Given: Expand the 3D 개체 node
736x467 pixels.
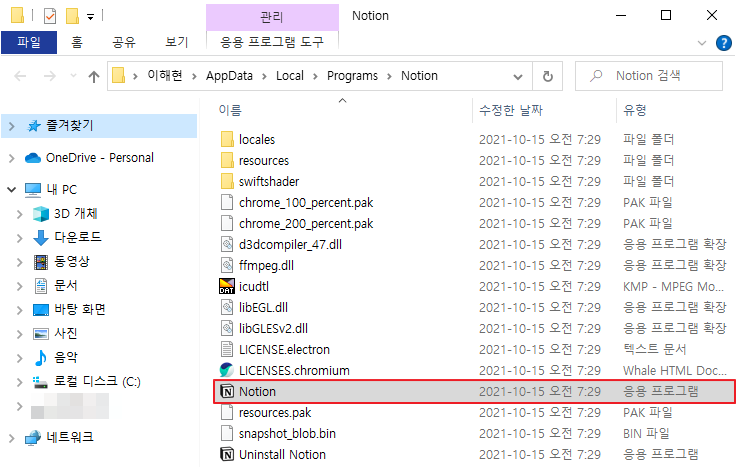Looking at the screenshot, I should 20,214.
